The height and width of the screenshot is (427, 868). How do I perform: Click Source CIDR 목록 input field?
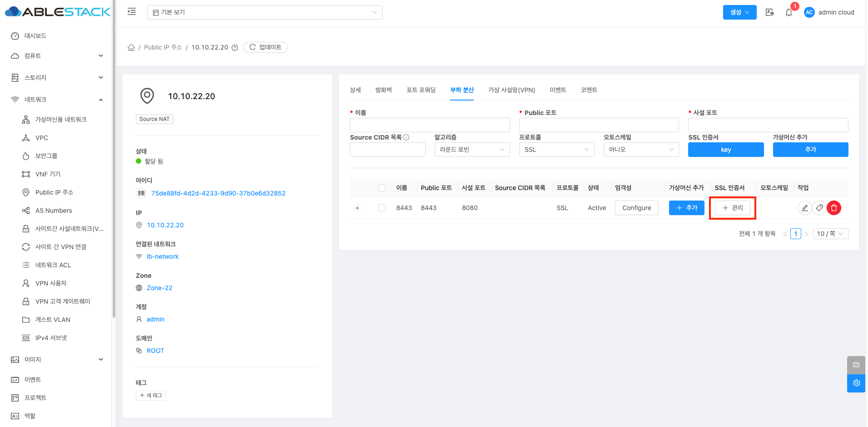point(387,150)
